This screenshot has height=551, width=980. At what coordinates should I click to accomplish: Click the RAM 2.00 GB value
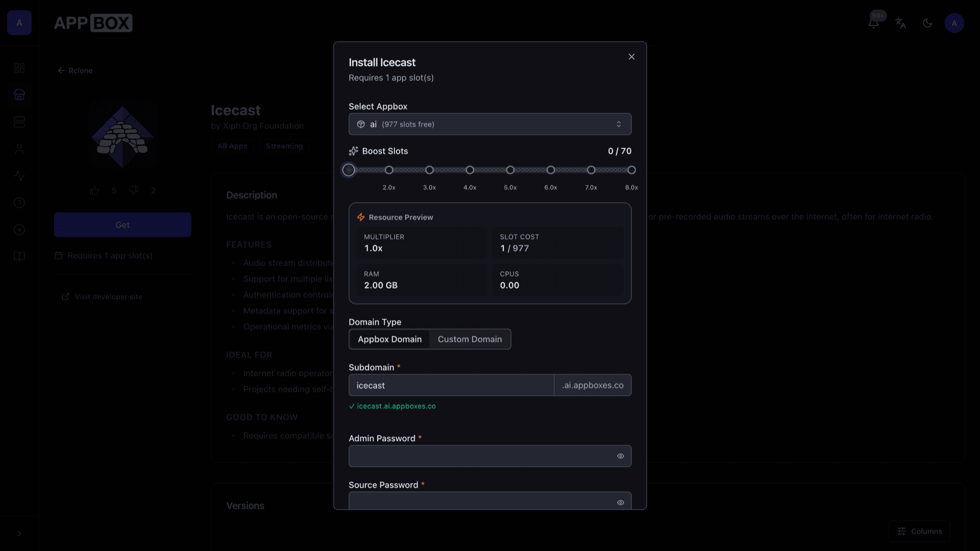[x=381, y=285]
